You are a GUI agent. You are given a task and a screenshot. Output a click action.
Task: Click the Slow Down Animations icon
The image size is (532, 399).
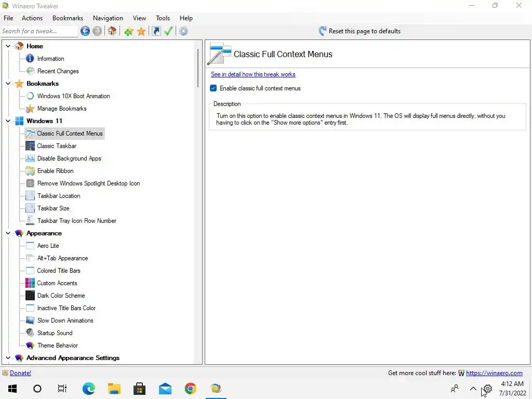[30, 320]
